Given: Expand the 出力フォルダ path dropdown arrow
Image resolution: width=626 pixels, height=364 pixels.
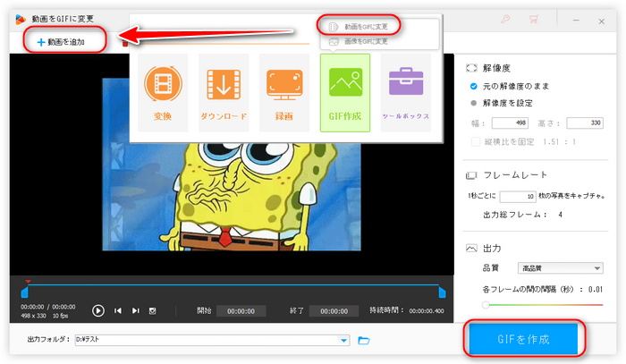Looking at the screenshot, I should pyautogui.click(x=343, y=340).
